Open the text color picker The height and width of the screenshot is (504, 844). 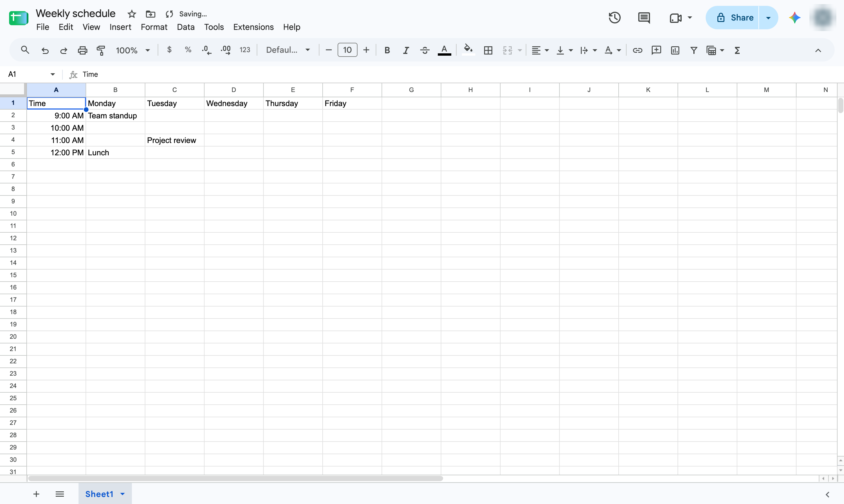pyautogui.click(x=444, y=50)
